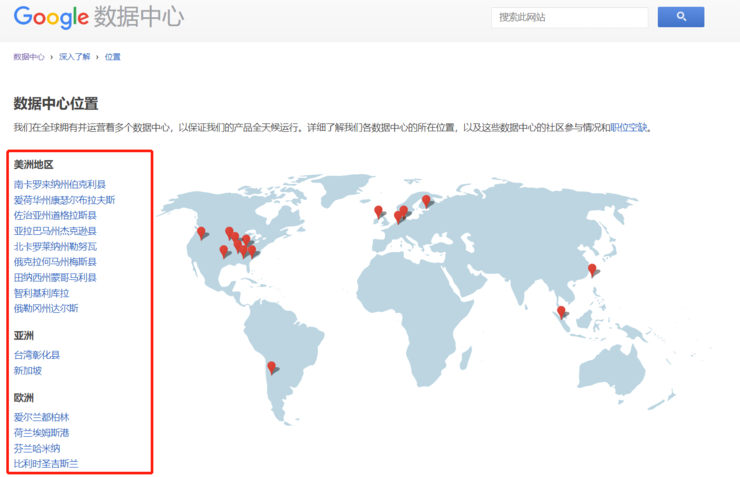Image resolution: width=740 pixels, height=477 pixels.
Task: Click the Google 数据中心 logo
Action: pyautogui.click(x=98, y=17)
